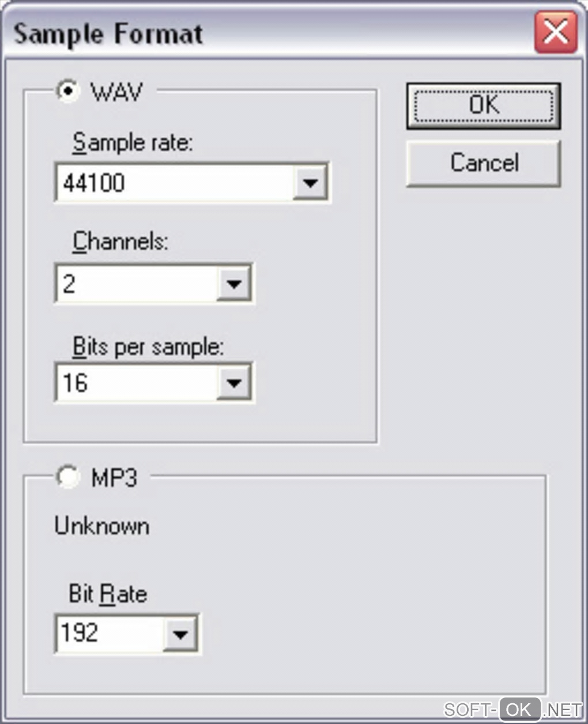Click the Bits per sample value 16
Image resolution: width=588 pixels, height=724 pixels.
click(136, 382)
